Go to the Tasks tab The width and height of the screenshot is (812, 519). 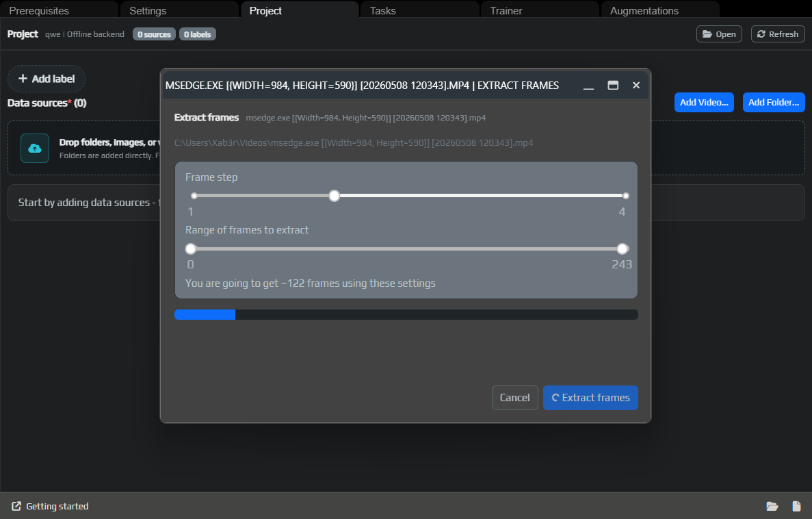[420, 10]
